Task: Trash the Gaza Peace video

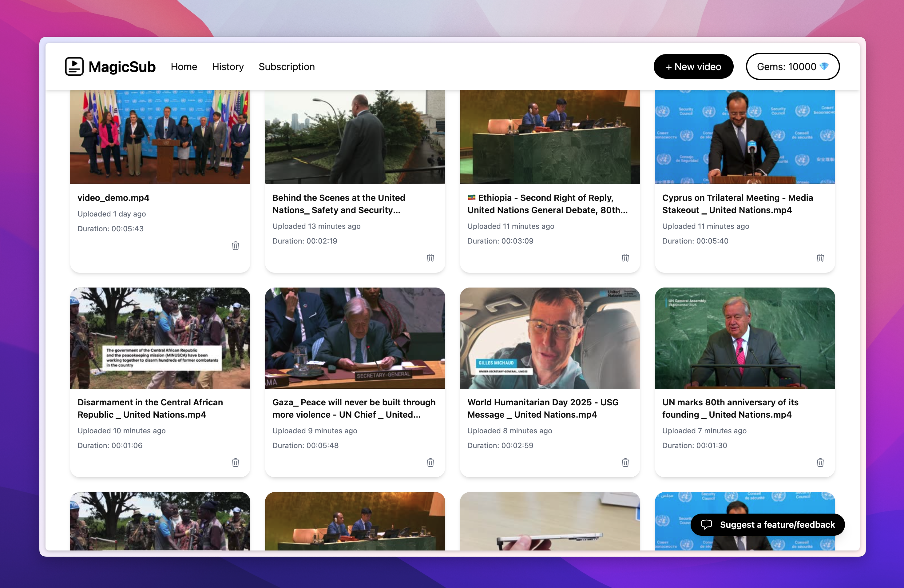Action: tap(430, 462)
